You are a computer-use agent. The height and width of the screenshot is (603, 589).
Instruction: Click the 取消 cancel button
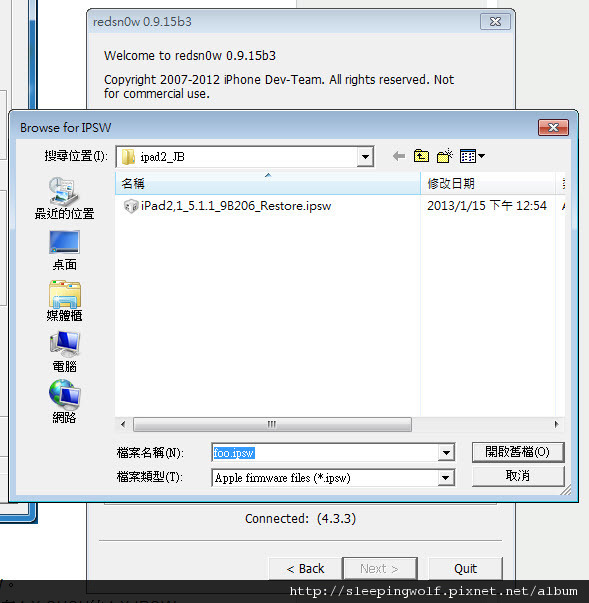[x=518, y=476]
